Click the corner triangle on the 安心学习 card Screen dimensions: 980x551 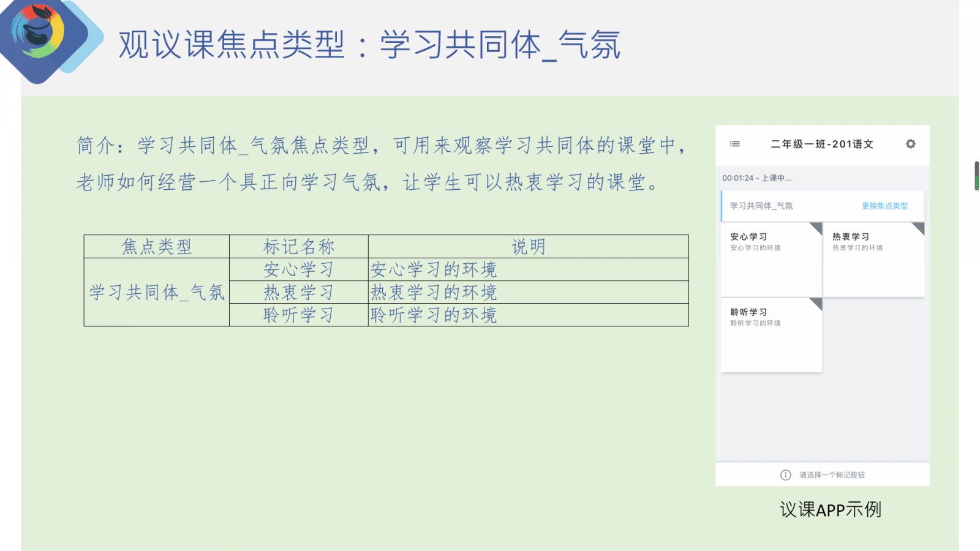coord(816,228)
